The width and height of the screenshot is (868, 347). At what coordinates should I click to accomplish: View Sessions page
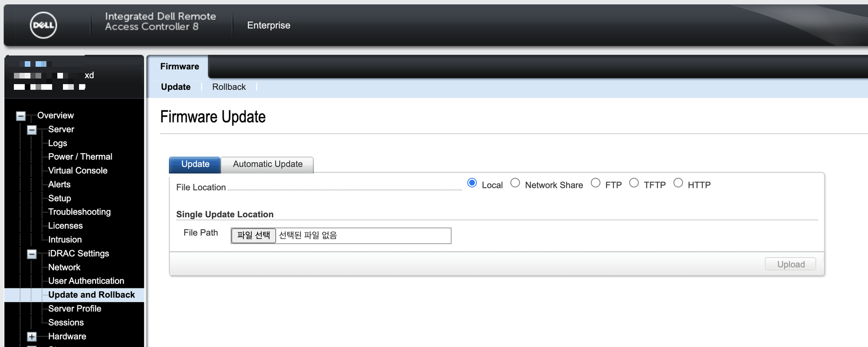[66, 322]
